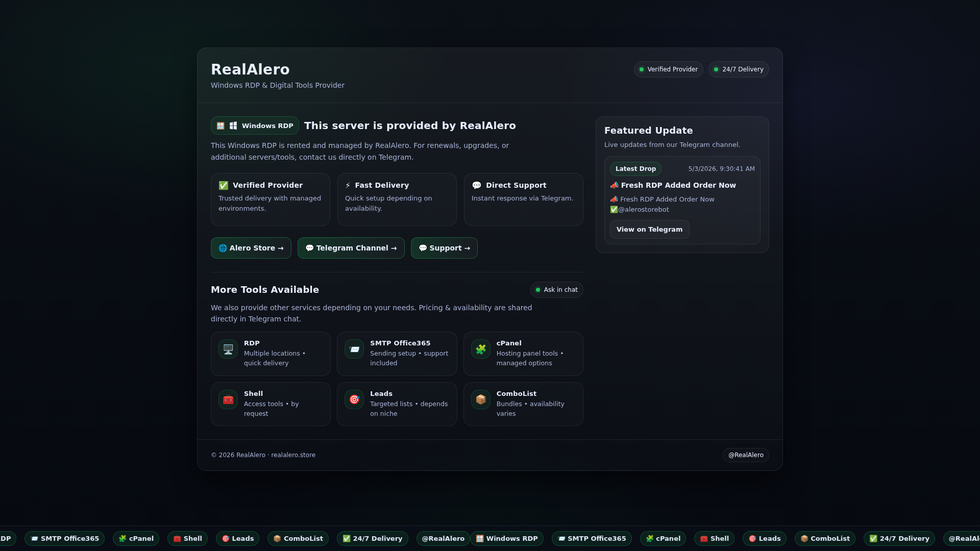Click the RDP monitor icon
This screenshot has height=551, width=980.
228,349
